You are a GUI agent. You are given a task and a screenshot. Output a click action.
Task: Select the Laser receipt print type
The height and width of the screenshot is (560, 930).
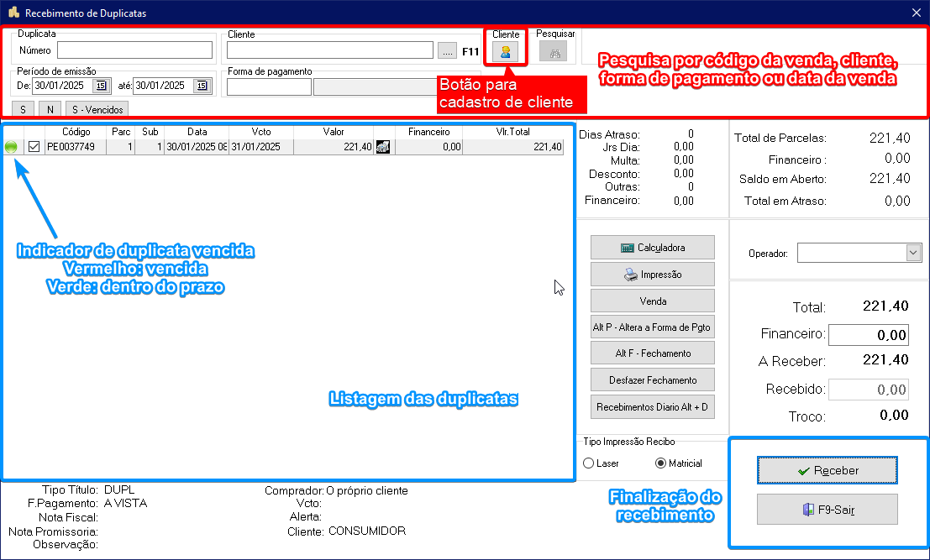tap(589, 463)
